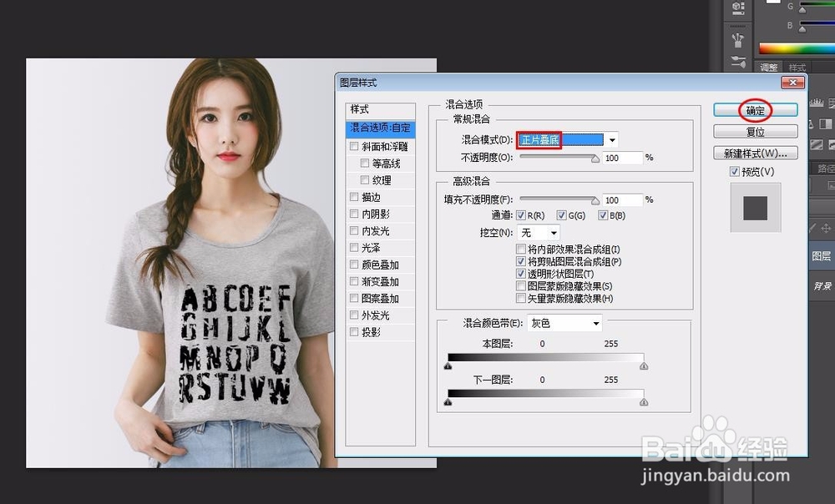The width and height of the screenshot is (835, 504).
Task: Click the 新建样式(W) button
Action: [754, 153]
